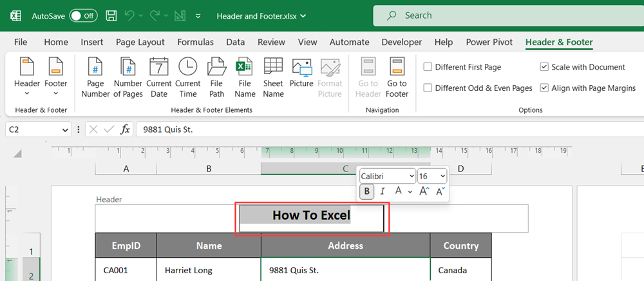Uncheck Align with Page Margins
This screenshot has height=281, width=644.
pos(544,88)
